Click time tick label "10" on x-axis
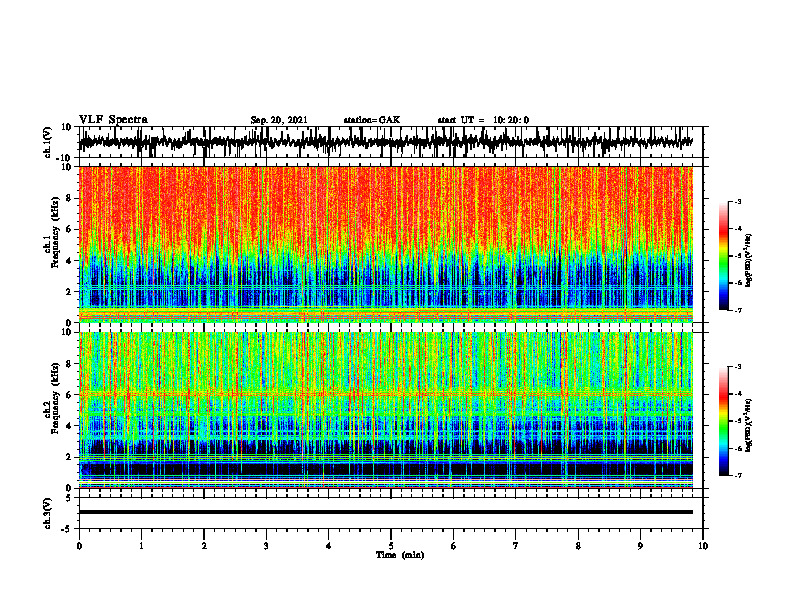The image size is (792, 612). (x=703, y=546)
